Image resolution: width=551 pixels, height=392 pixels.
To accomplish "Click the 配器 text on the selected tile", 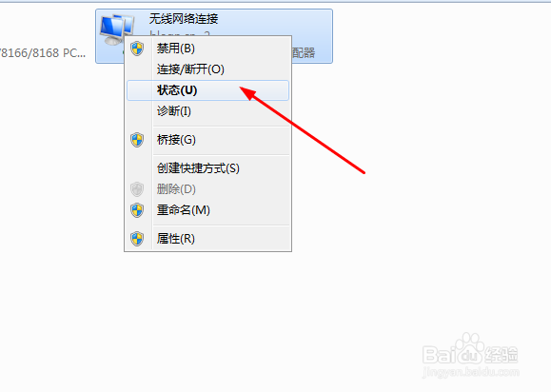I will point(304,53).
